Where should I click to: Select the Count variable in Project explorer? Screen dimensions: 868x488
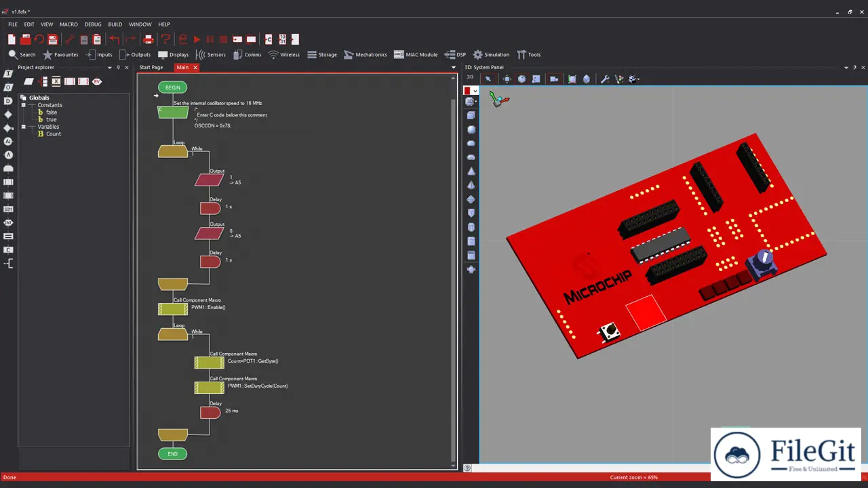coord(49,134)
